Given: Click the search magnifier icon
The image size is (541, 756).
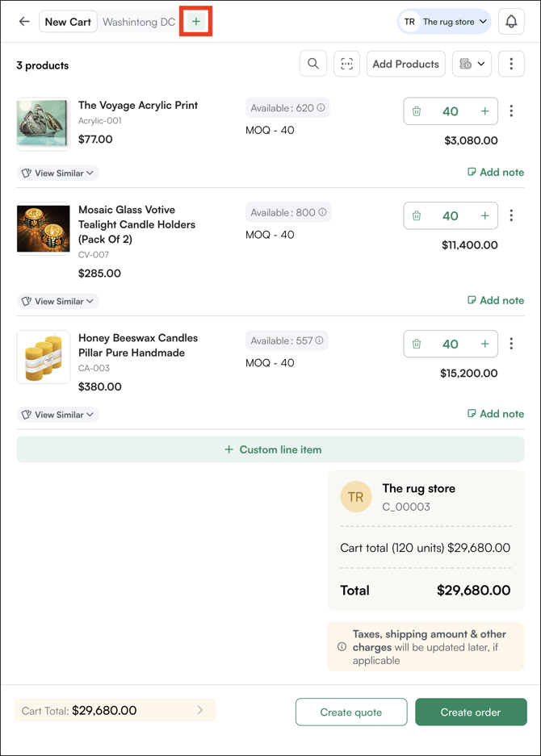Looking at the screenshot, I should (x=313, y=64).
